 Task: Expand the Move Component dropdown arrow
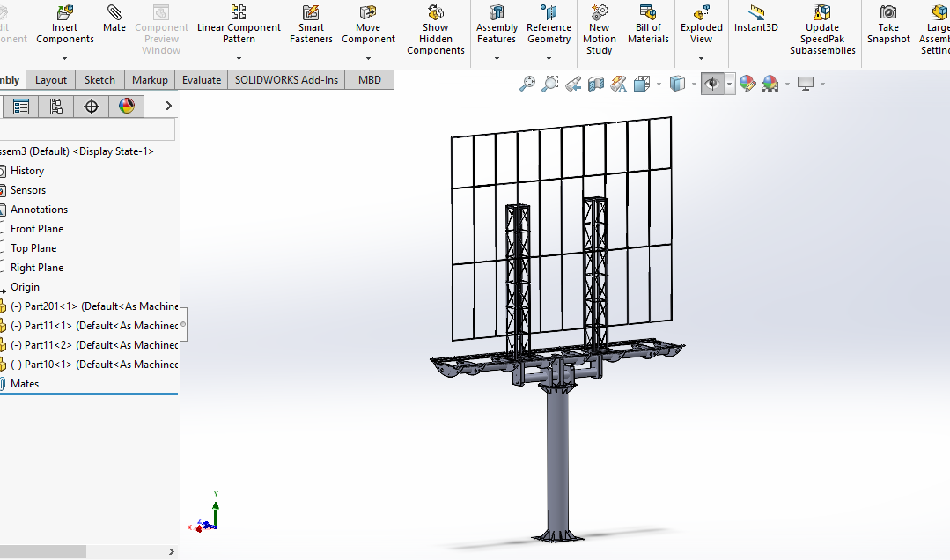(368, 59)
